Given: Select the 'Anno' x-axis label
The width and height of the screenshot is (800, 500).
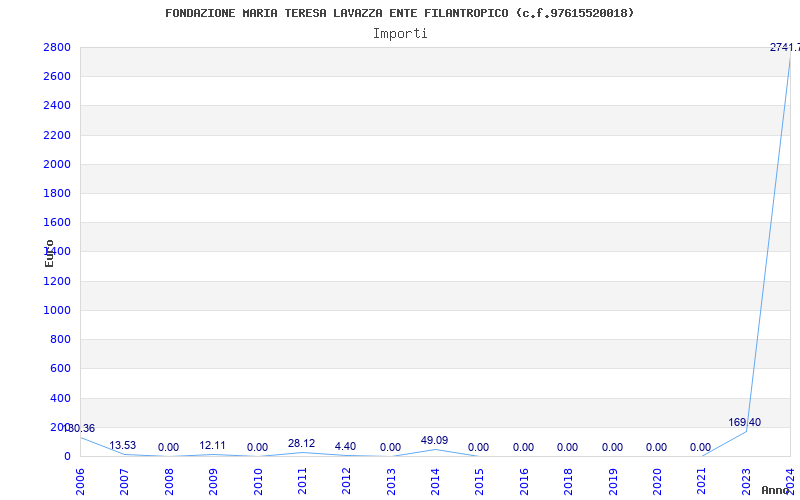Looking at the screenshot, I should pos(776,490).
